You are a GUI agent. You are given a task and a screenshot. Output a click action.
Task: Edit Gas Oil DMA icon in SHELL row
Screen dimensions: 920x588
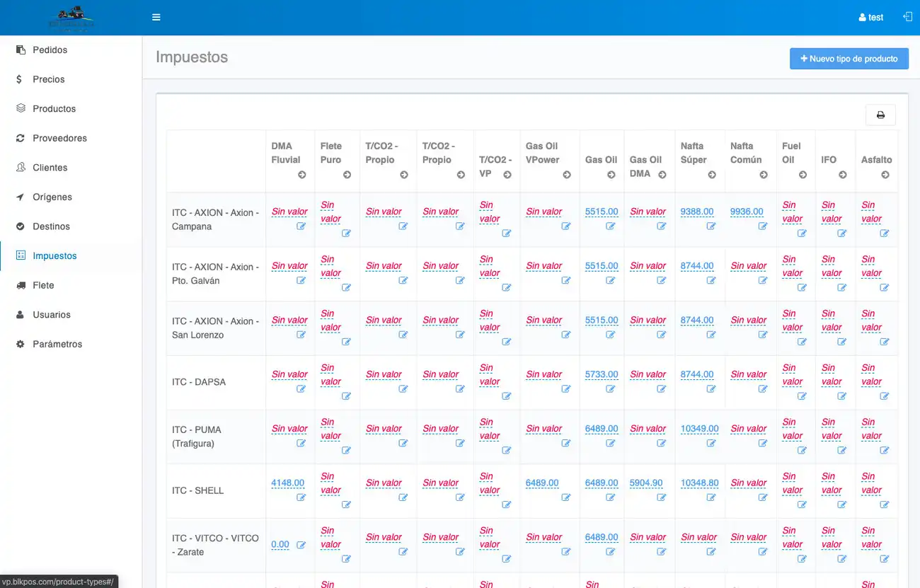[x=662, y=497]
